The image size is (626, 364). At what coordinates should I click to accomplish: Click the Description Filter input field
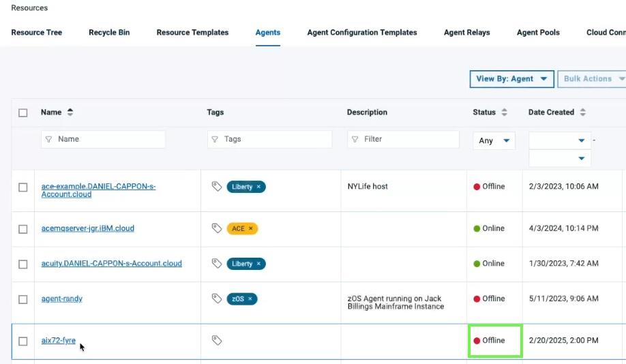pyautogui.click(x=403, y=139)
